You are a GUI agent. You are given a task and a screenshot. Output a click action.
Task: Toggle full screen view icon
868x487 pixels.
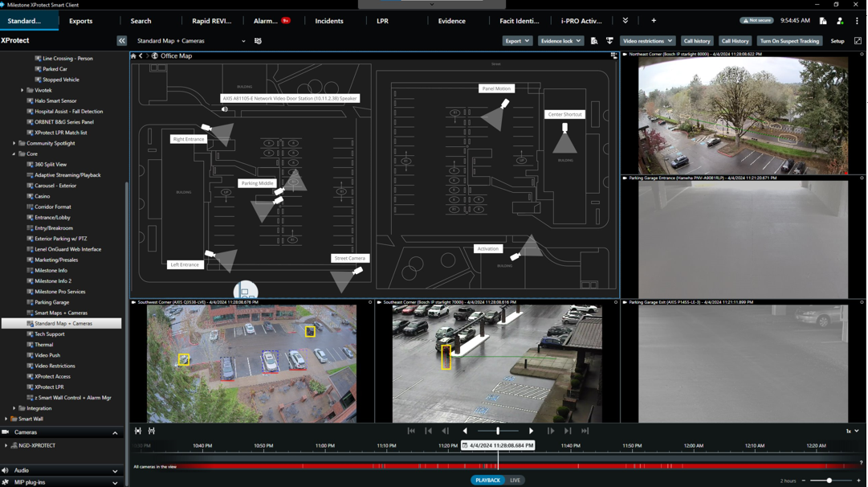pyautogui.click(x=858, y=41)
